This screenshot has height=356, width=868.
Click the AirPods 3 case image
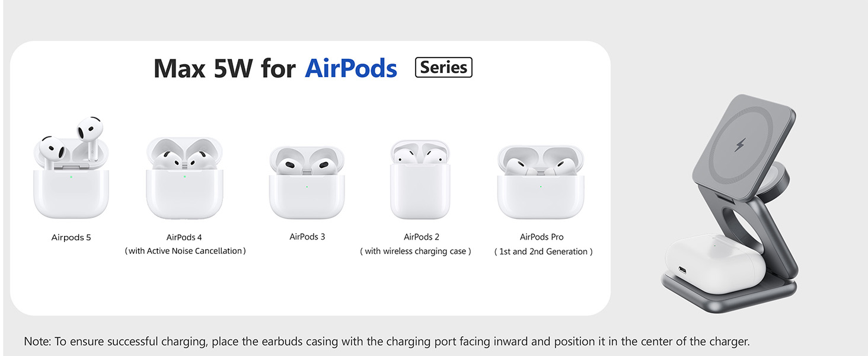coord(307,183)
